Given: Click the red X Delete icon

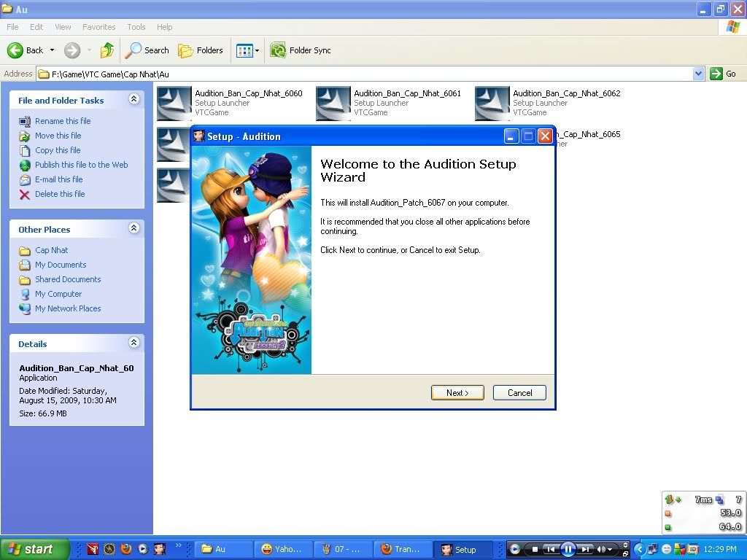Looking at the screenshot, I should [25, 194].
